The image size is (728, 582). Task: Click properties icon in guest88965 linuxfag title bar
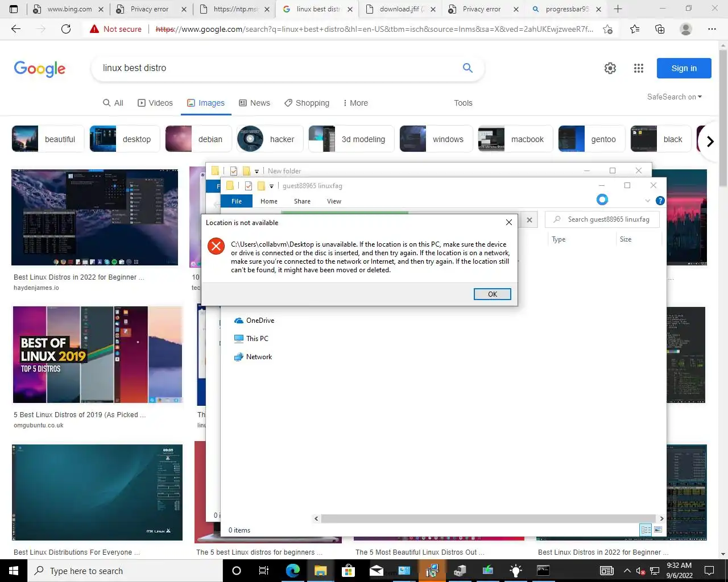pos(249,186)
